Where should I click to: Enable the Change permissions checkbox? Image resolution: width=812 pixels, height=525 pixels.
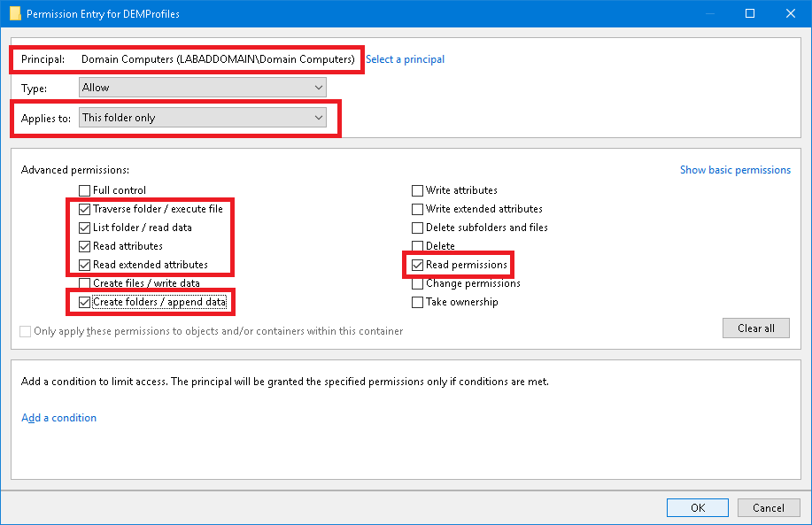click(x=418, y=283)
